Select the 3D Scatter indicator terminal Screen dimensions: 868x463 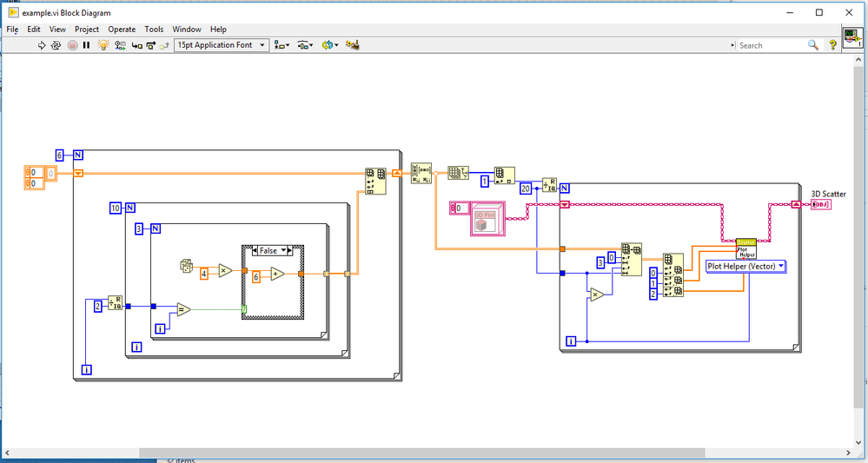pyautogui.click(x=821, y=205)
